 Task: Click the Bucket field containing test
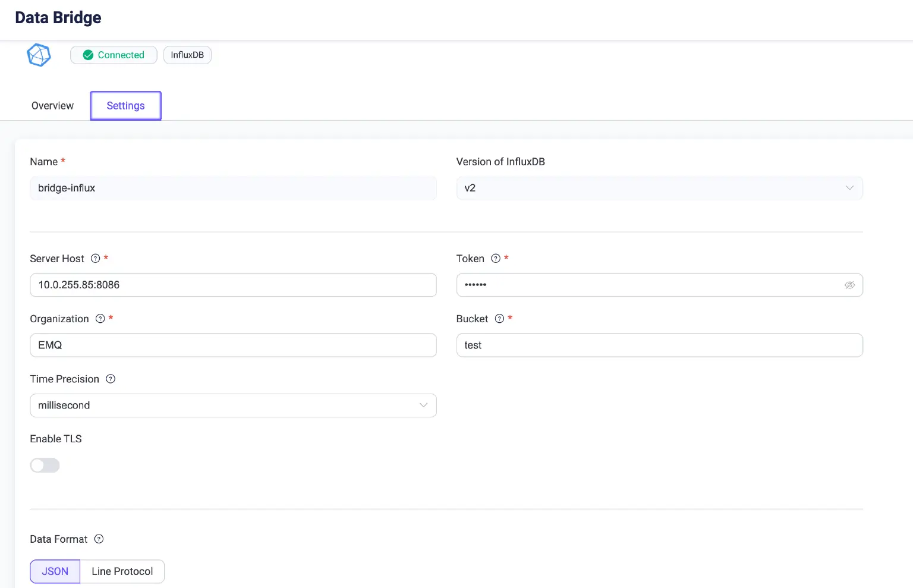[659, 345]
